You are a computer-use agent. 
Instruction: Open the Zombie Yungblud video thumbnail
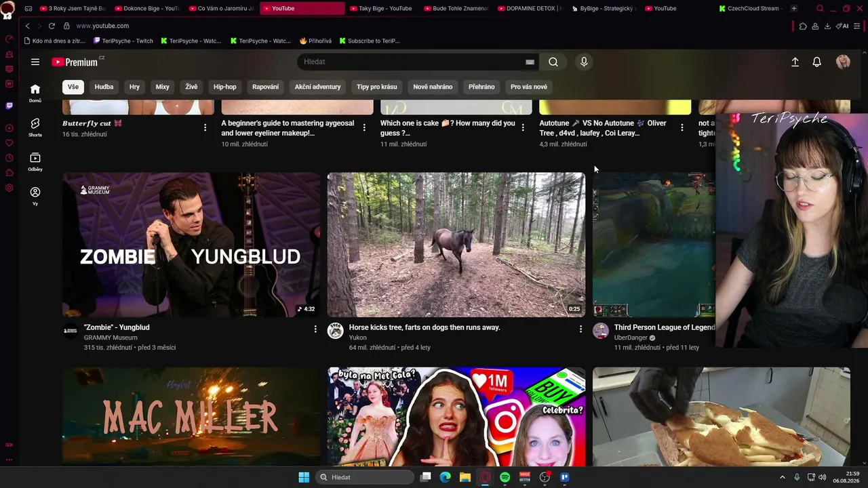[x=191, y=245]
